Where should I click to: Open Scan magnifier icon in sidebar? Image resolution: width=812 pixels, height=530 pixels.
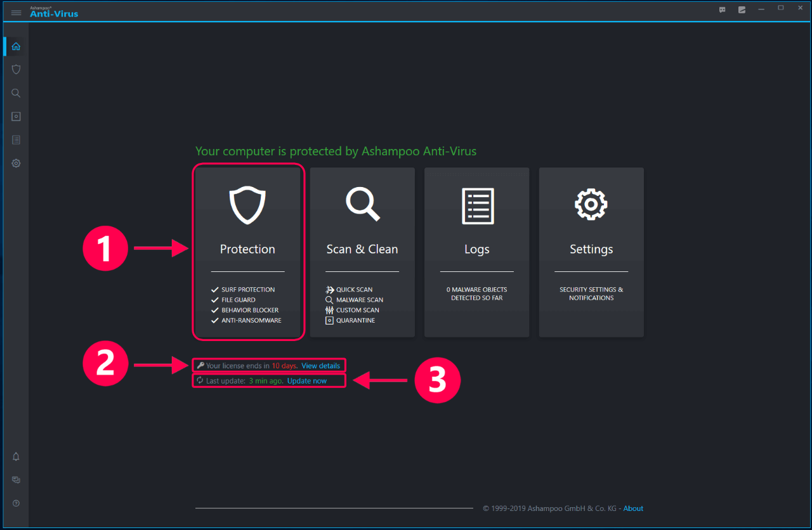16,93
